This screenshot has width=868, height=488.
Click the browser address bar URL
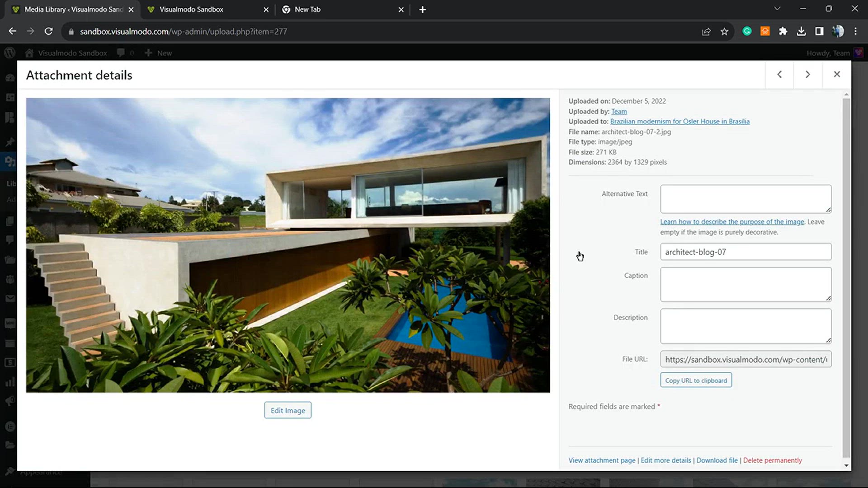coord(183,32)
